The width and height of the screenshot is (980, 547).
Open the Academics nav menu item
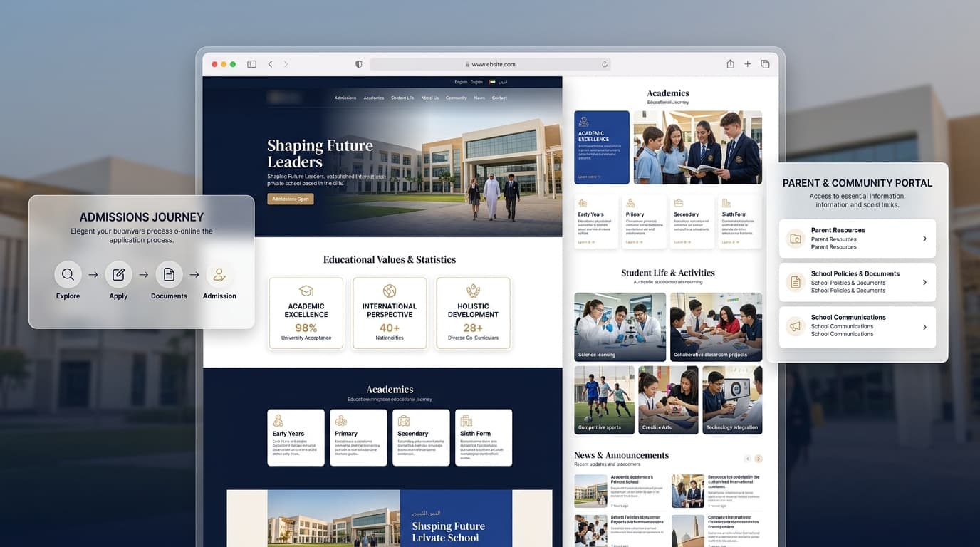coord(374,98)
